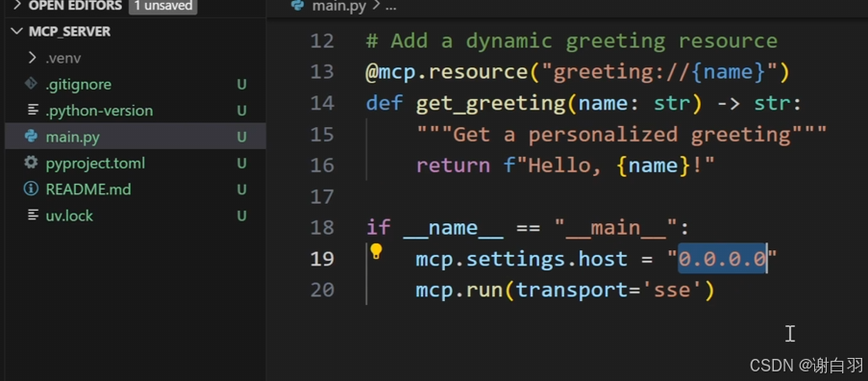Expand the OPEN EDITORS section chevron
Viewport: 868px width, 381px height.
(16, 6)
